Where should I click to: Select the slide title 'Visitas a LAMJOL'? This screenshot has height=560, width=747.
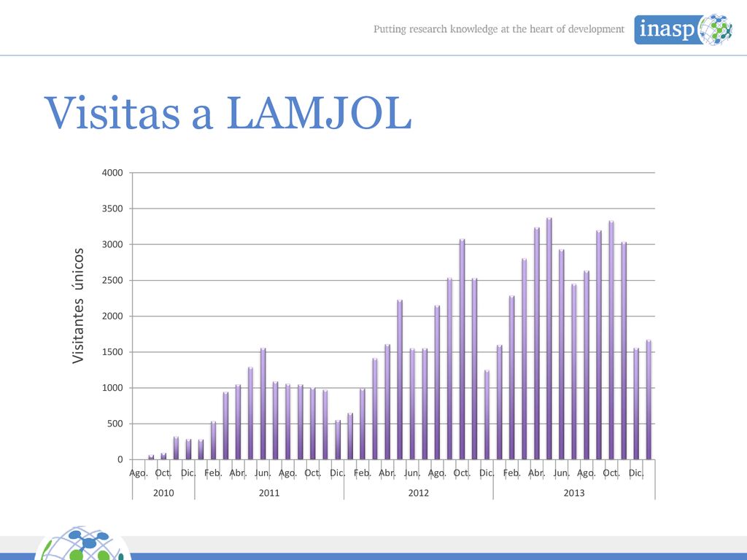(x=228, y=112)
